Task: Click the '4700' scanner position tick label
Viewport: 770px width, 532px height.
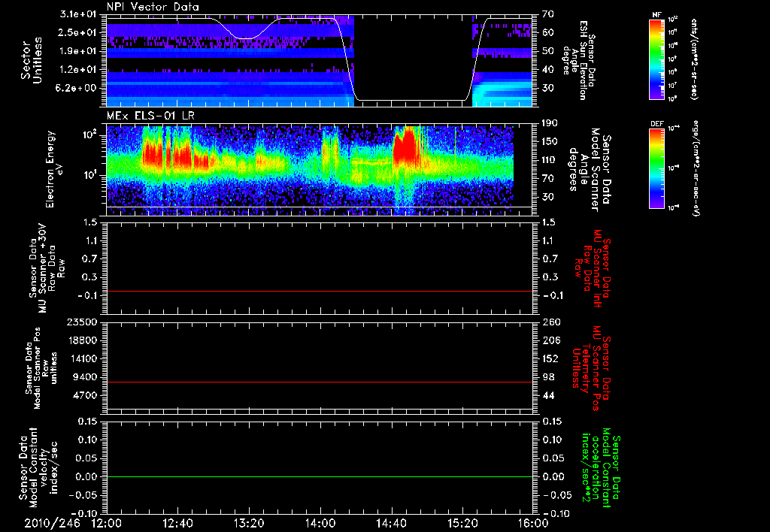Action: [86, 395]
